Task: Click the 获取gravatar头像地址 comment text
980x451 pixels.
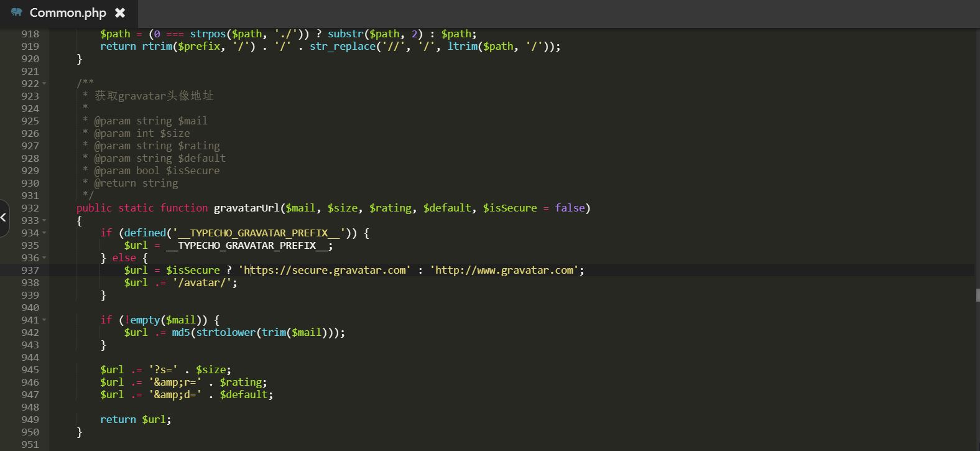Action: click(x=154, y=96)
